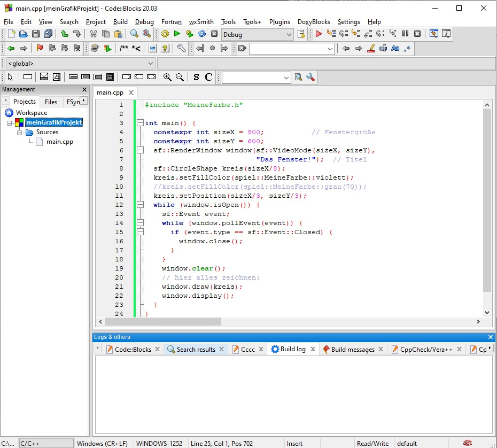Toggle bookmark using the red flag icon
Screen dimensions: 497x448
(40, 48)
